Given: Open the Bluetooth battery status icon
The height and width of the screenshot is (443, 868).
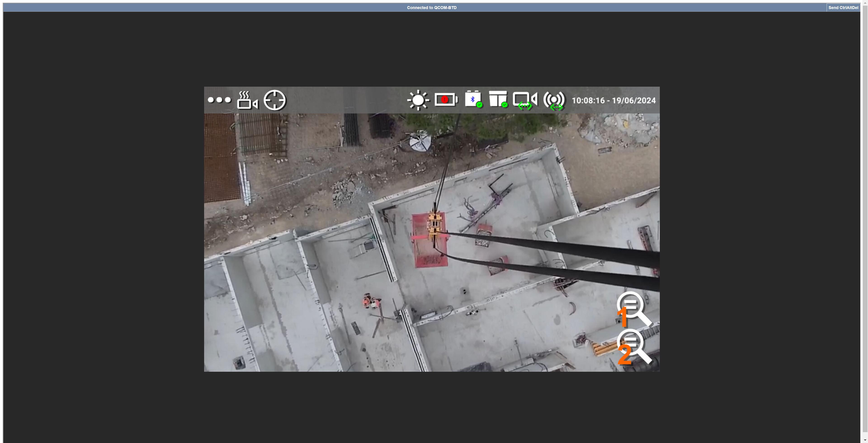Looking at the screenshot, I should click(473, 99).
